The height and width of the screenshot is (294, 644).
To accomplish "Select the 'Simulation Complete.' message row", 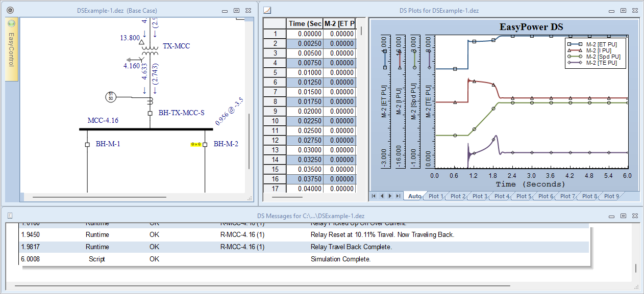I will (x=304, y=259).
